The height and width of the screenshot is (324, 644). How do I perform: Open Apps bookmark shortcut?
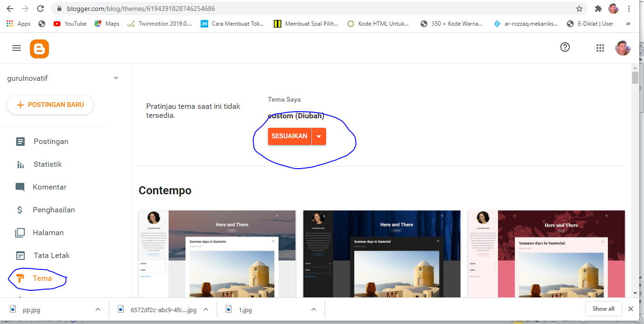click(19, 23)
